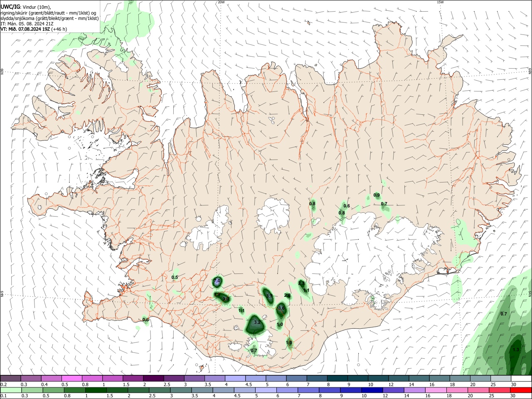The width and height of the screenshot is (532, 399).
Task: Click the light periwinkle snow swatch at 4
Action: [x=234, y=379]
